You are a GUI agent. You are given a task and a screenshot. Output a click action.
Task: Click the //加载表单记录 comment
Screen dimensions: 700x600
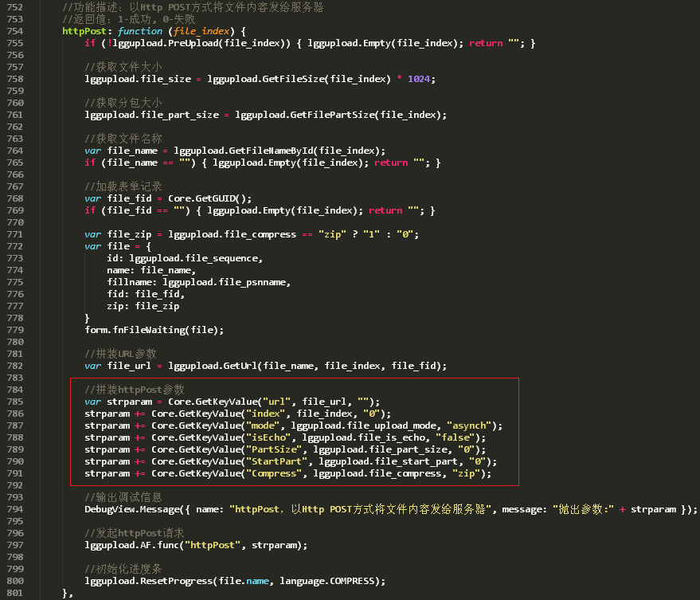pos(123,186)
